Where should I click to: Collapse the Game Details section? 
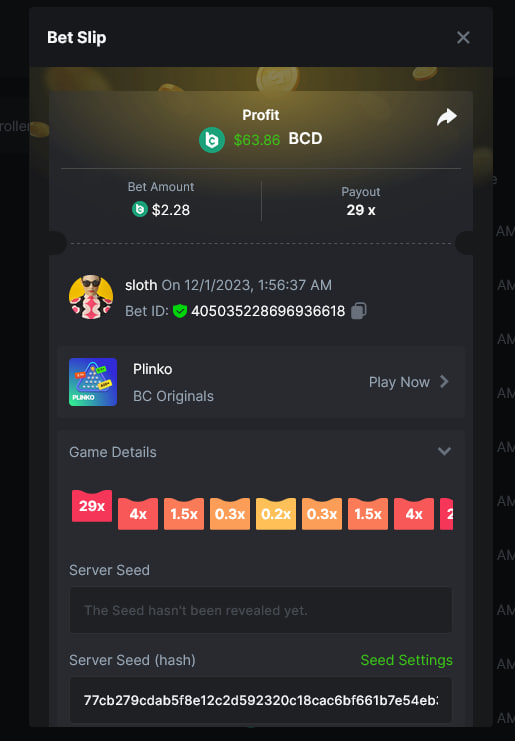point(444,451)
